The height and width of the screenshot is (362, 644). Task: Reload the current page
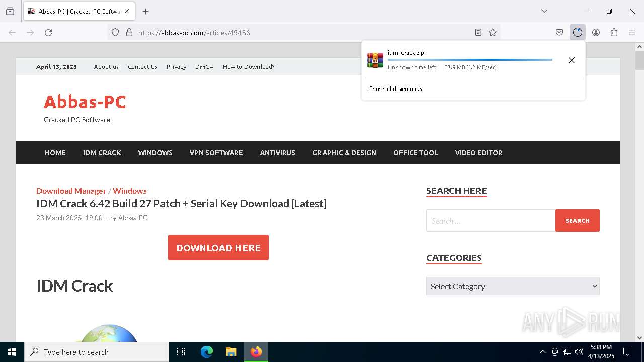click(48, 32)
